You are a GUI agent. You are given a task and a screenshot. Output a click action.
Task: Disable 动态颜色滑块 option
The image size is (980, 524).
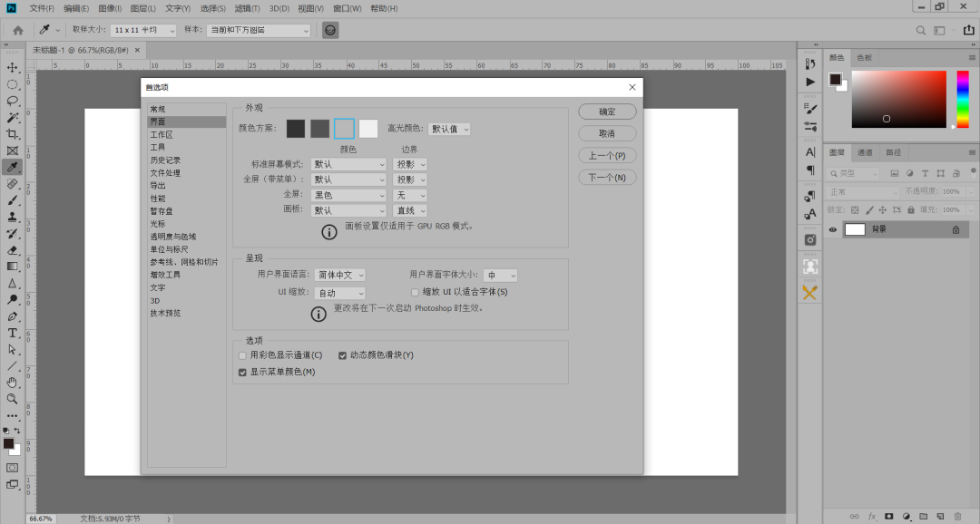[342, 355]
